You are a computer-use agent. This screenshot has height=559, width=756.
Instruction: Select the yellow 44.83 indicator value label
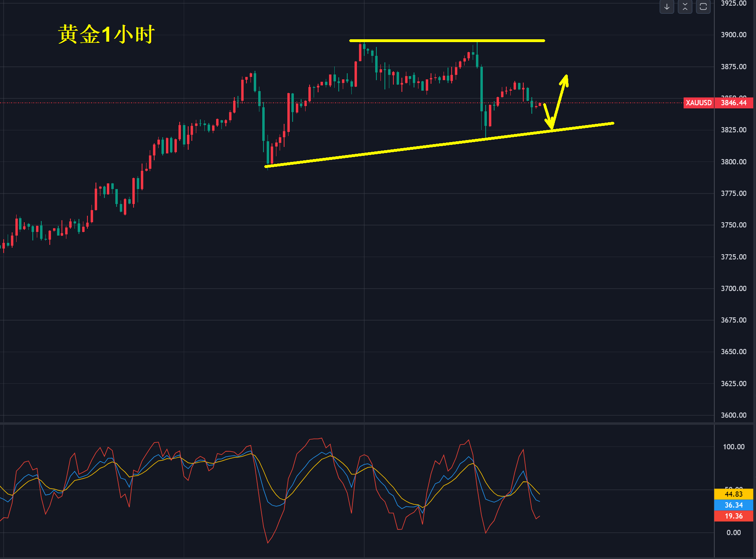coord(734,494)
